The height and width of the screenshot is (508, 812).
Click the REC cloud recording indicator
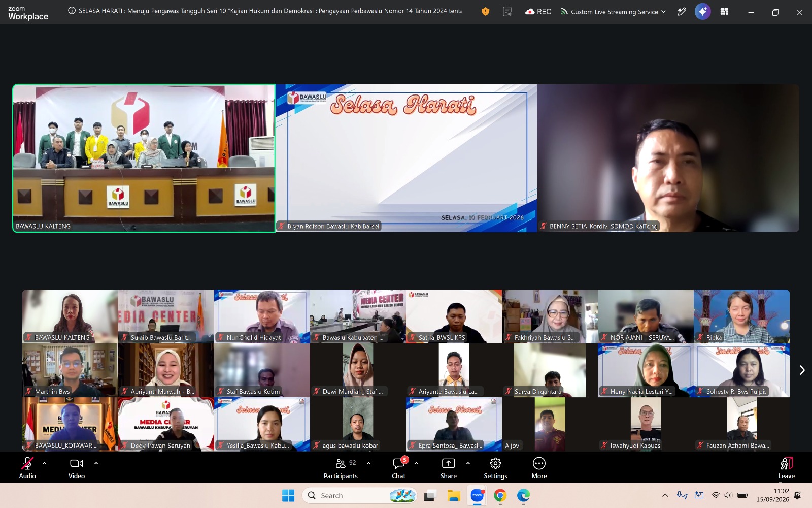538,11
